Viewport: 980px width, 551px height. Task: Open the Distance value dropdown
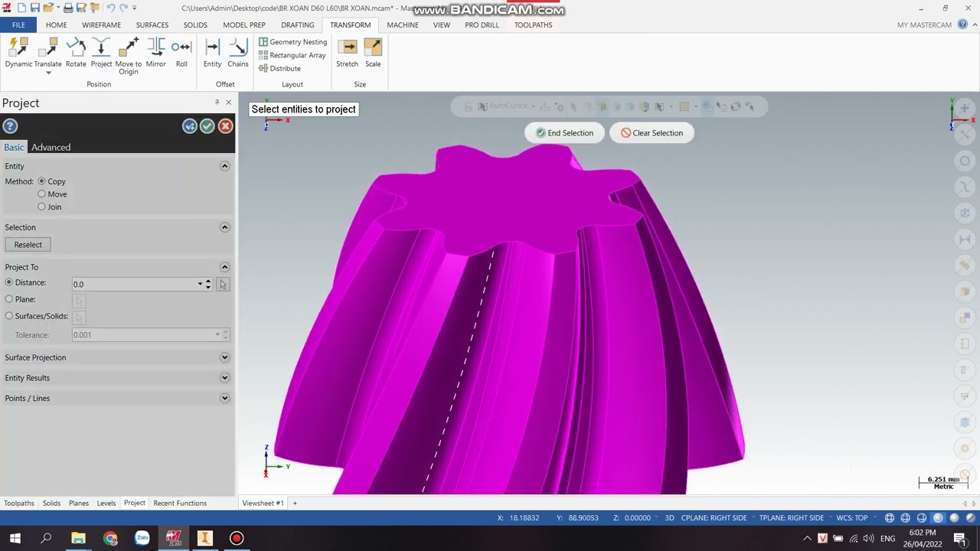pos(200,284)
